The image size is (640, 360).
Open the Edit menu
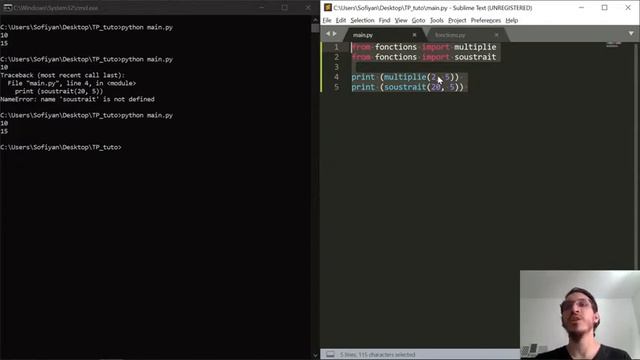tap(340, 20)
